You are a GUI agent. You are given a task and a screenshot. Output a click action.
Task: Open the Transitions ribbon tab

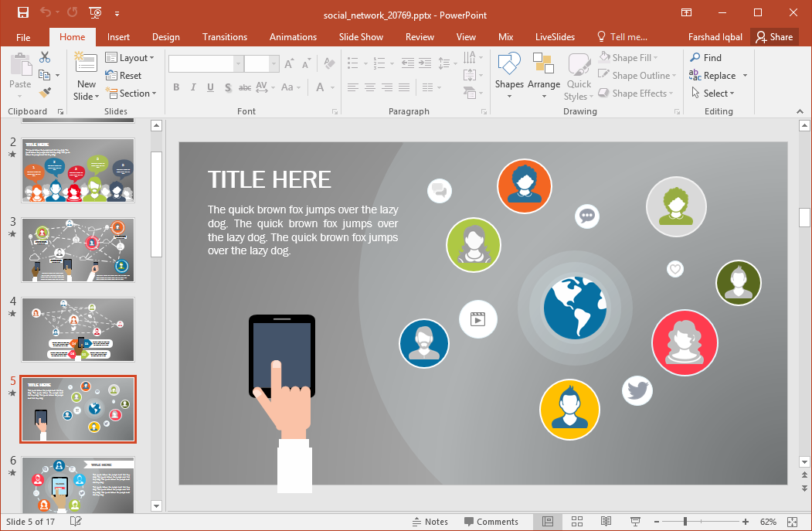pos(225,37)
